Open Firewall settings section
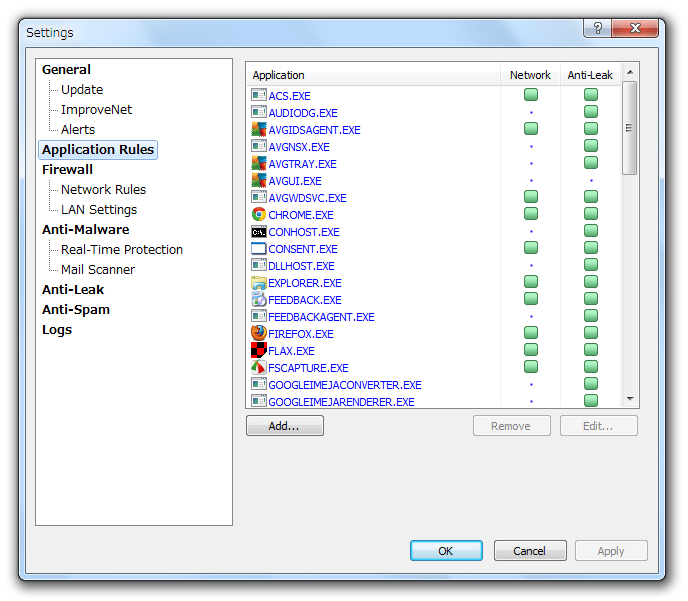Image resolution: width=688 pixels, height=601 pixels. coord(67,169)
